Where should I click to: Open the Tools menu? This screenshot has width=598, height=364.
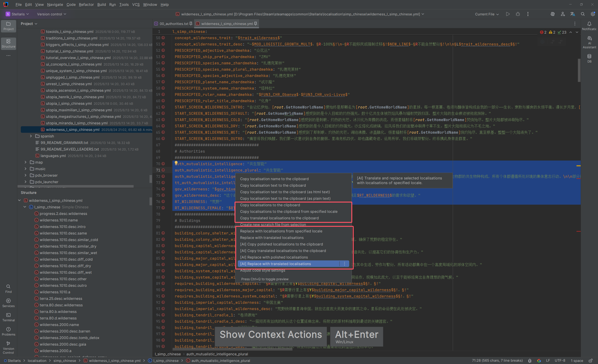click(x=124, y=4)
